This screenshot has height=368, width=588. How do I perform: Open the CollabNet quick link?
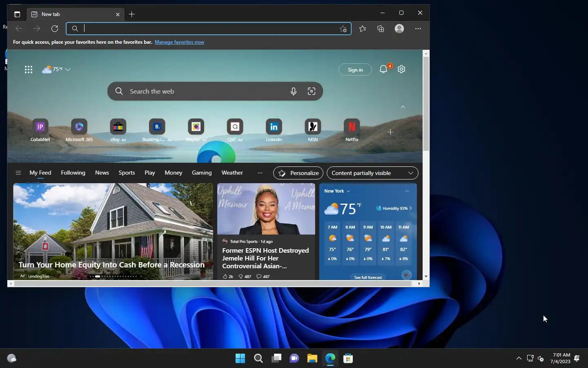pos(40,130)
